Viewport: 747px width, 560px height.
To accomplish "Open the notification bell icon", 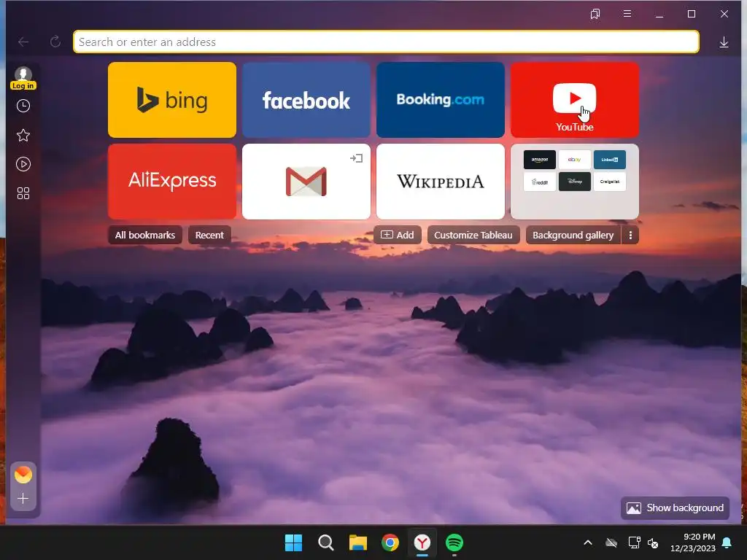I will [x=727, y=542].
